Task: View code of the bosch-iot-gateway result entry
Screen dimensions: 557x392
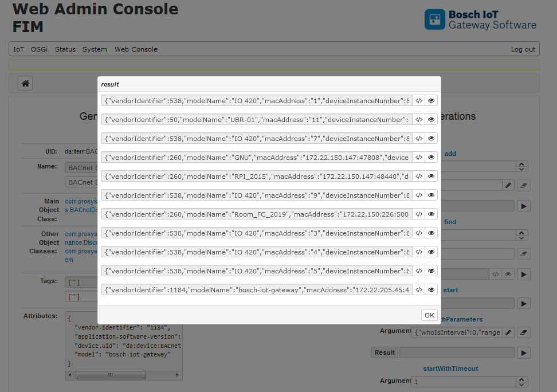Action: (x=418, y=289)
